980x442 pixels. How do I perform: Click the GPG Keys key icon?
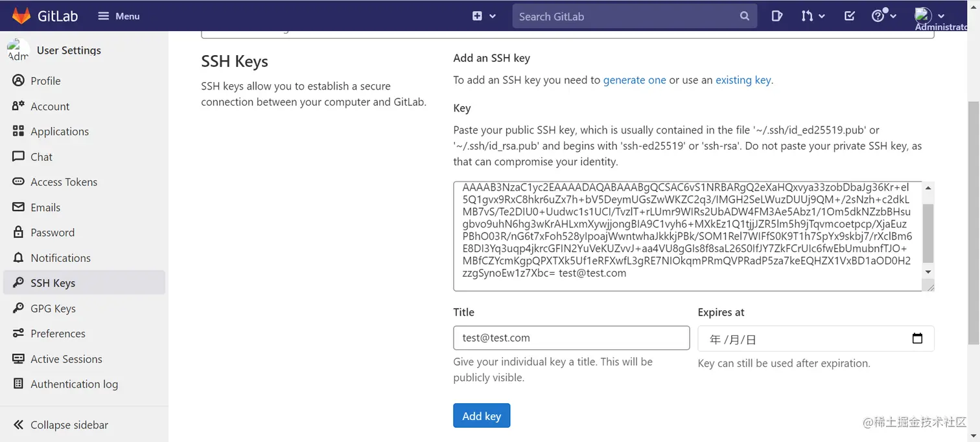[x=18, y=308]
